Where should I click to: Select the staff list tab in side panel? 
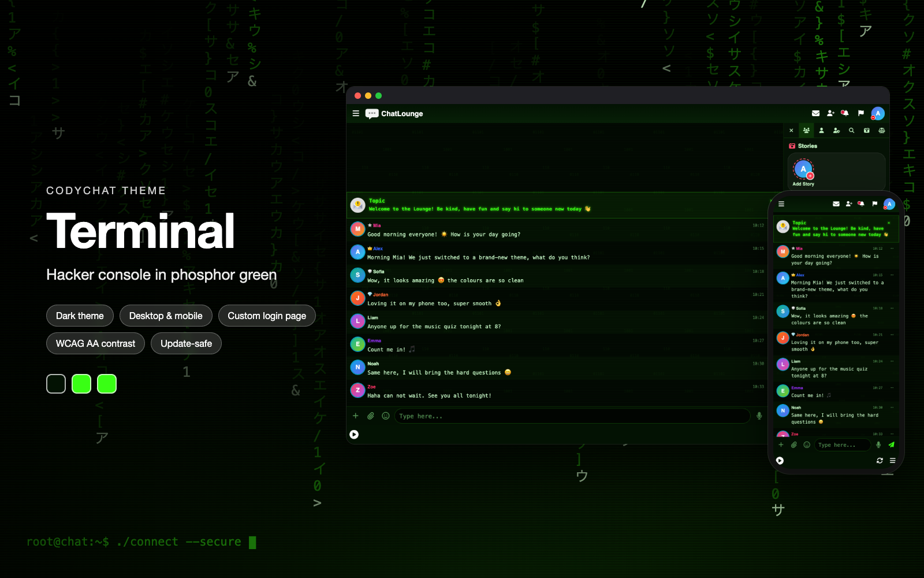tap(836, 131)
